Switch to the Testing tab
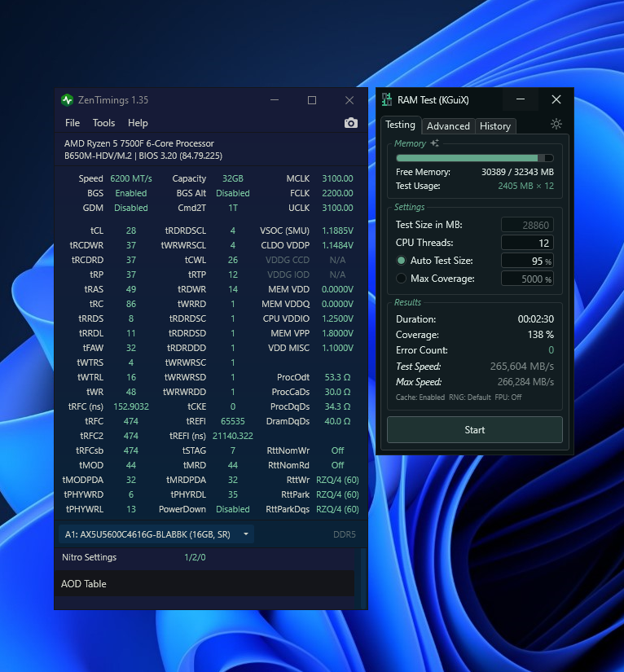The height and width of the screenshot is (672, 624). tap(400, 125)
